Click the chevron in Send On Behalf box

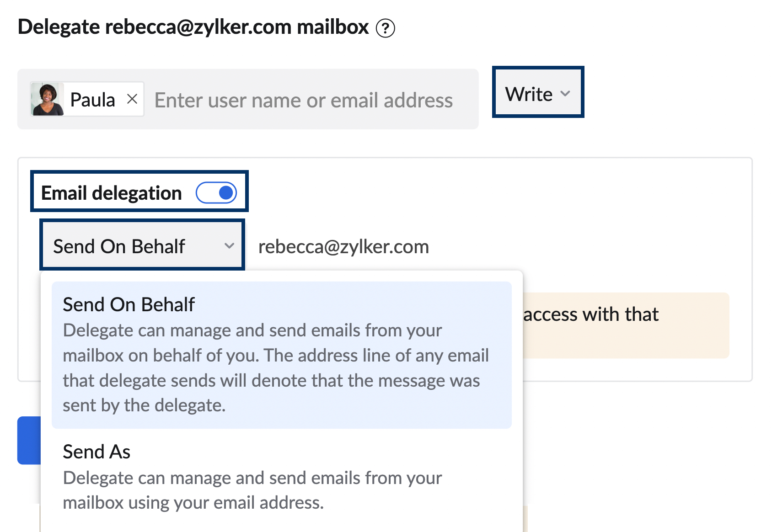229,246
